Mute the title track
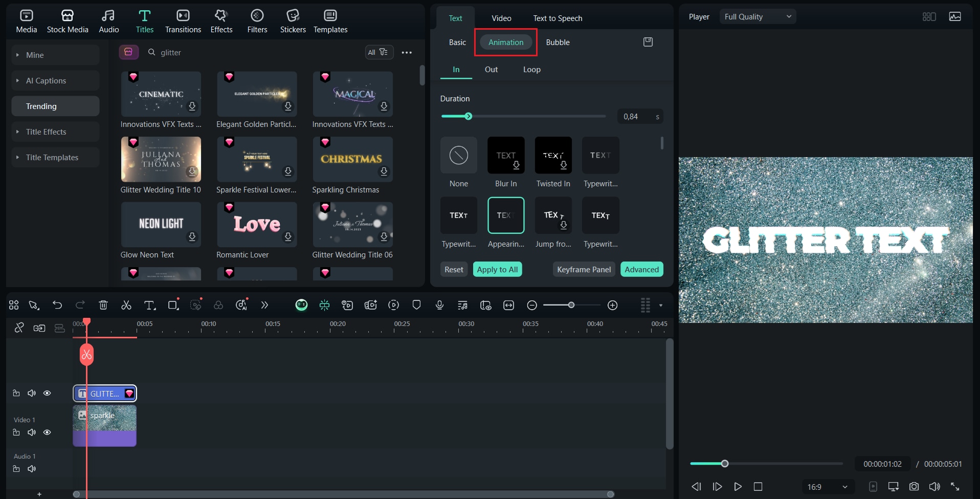 (32, 393)
